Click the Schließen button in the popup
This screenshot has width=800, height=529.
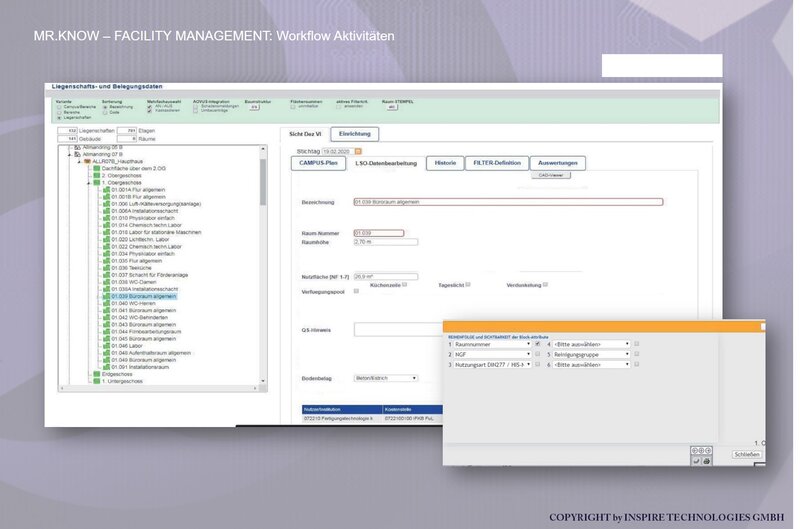747,455
